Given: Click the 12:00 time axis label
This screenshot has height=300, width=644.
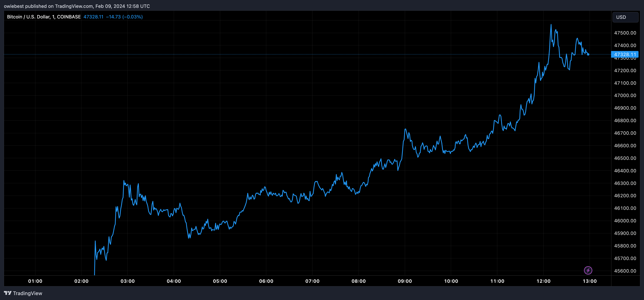Looking at the screenshot, I should pos(543,281).
